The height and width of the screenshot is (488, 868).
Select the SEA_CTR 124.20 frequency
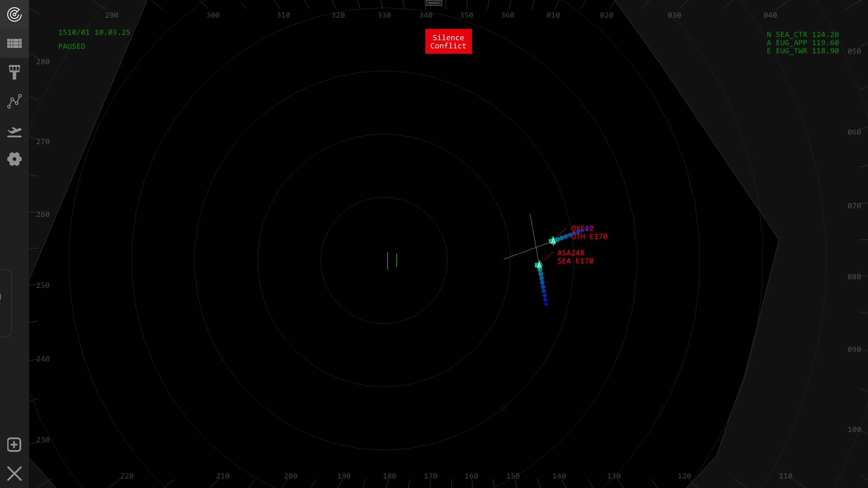coord(803,35)
